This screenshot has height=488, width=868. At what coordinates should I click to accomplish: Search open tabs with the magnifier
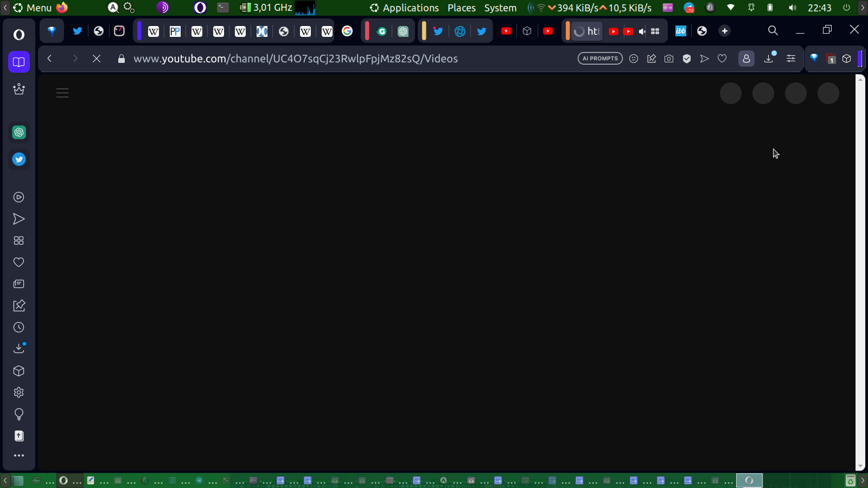click(x=773, y=31)
